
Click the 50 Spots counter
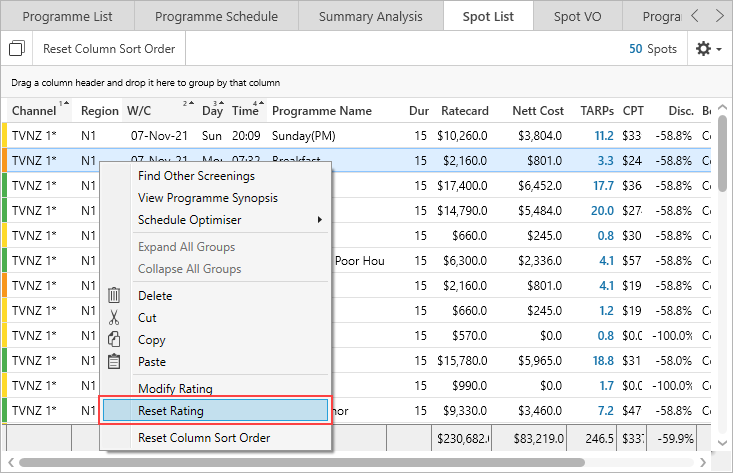tap(653, 49)
